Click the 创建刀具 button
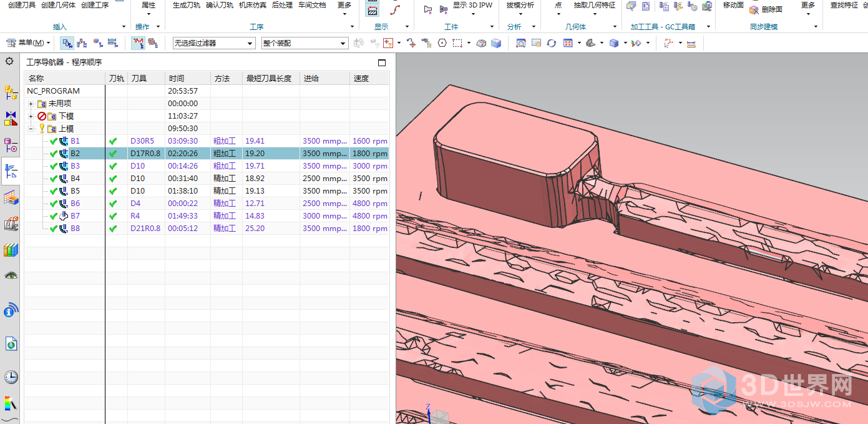 [22, 5]
